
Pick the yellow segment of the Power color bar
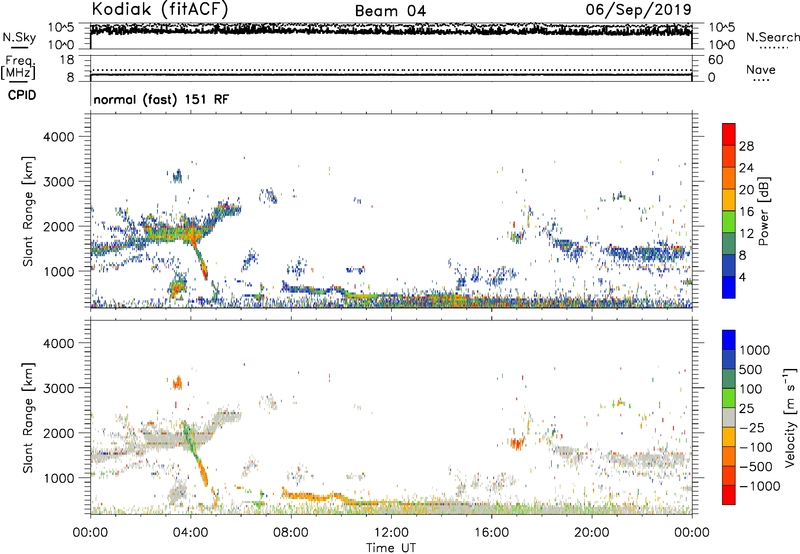pyautogui.click(x=729, y=200)
